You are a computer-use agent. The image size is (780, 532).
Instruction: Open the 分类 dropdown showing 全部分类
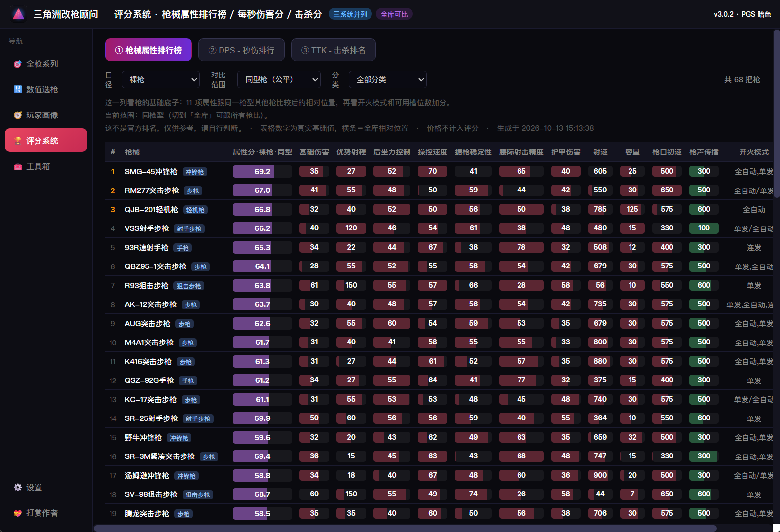pos(388,79)
